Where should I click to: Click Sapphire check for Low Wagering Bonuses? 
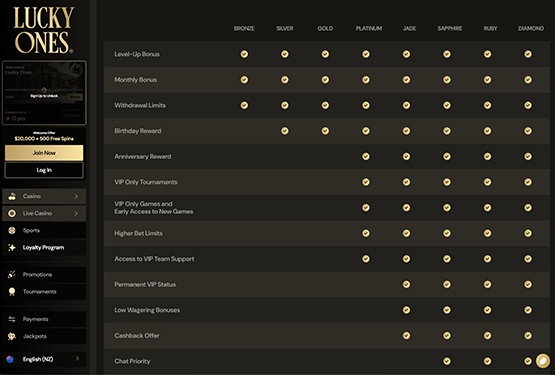coord(447,310)
